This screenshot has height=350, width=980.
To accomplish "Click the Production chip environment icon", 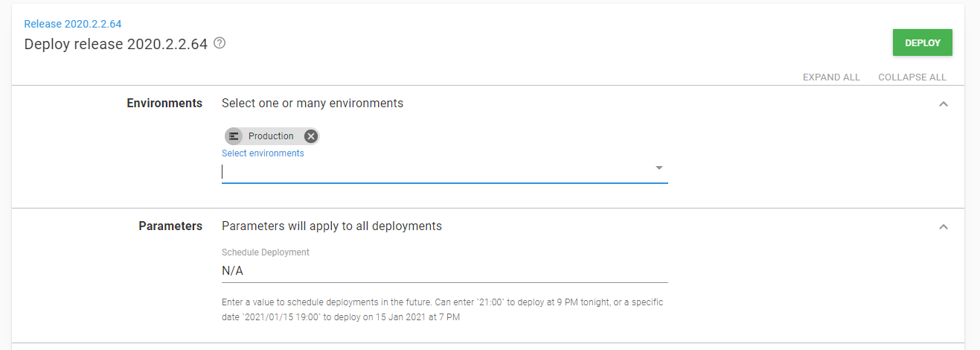I will (234, 136).
